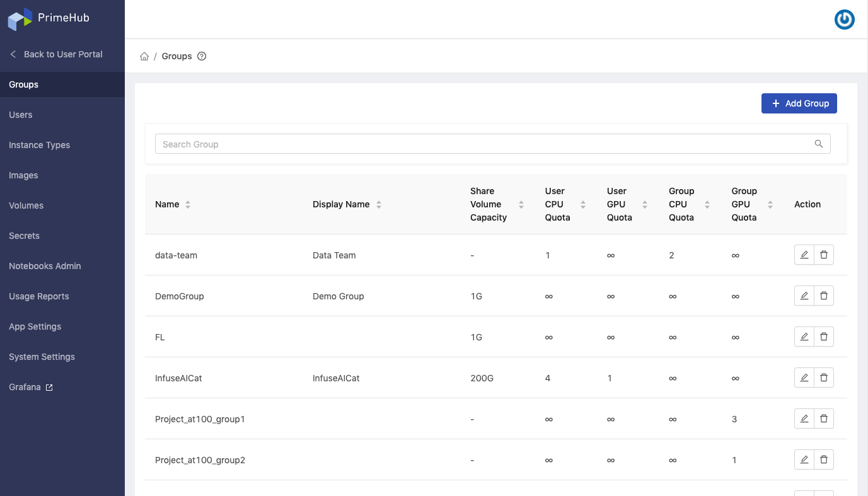The width and height of the screenshot is (868, 496).
Task: Click Group GPU Quota value 3
Action: [734, 419]
